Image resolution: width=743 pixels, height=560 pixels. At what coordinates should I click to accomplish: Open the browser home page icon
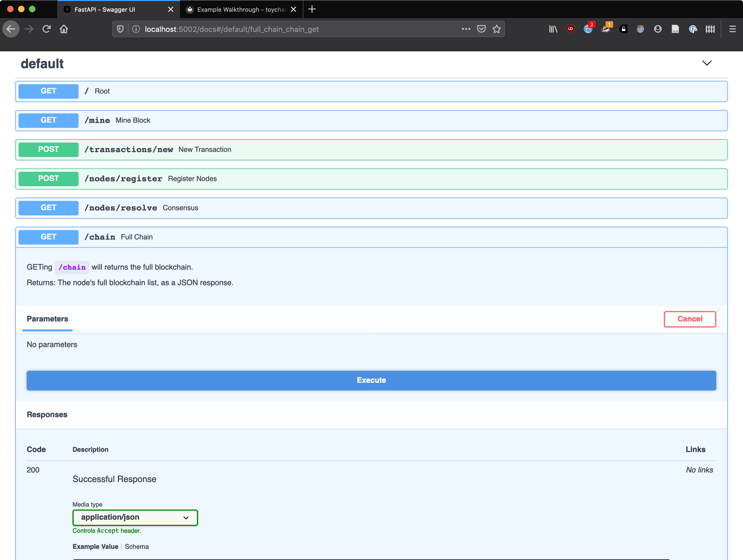coord(64,29)
